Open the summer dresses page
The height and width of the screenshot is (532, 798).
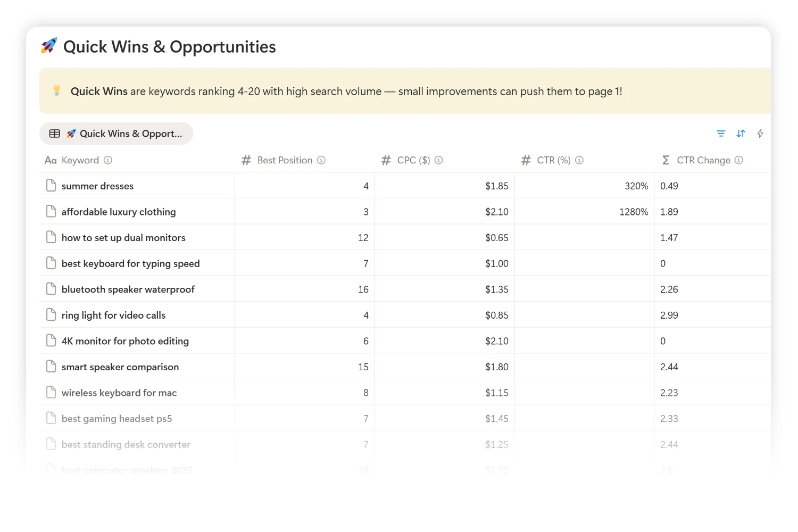tap(97, 186)
